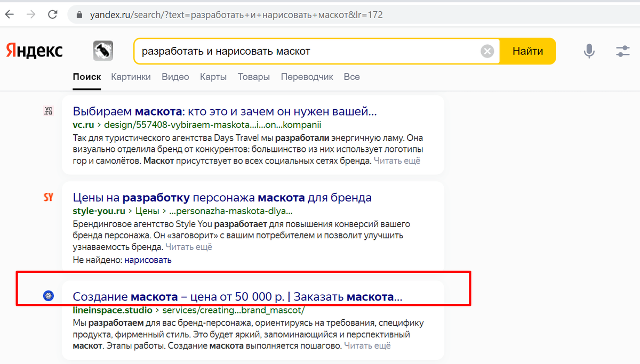Open result 'Создание маскота – цена от 50 000 р.'

click(x=237, y=296)
